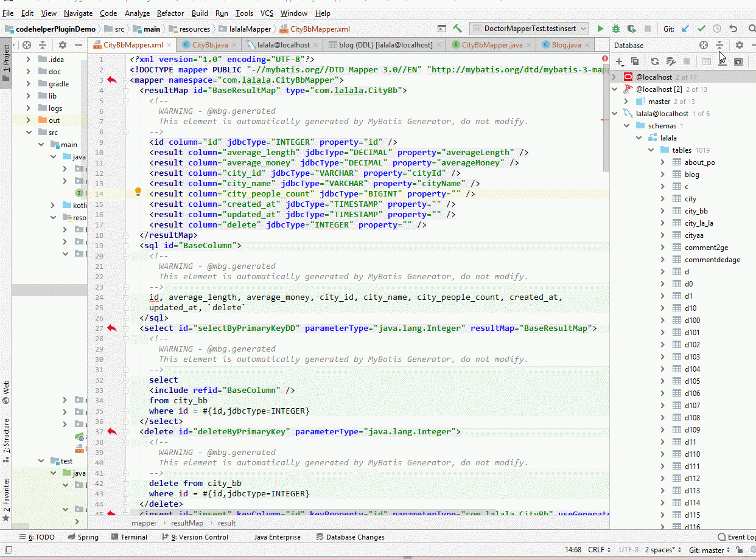Open a query console using the QL icon
This screenshot has width=756, height=559.
738,61
